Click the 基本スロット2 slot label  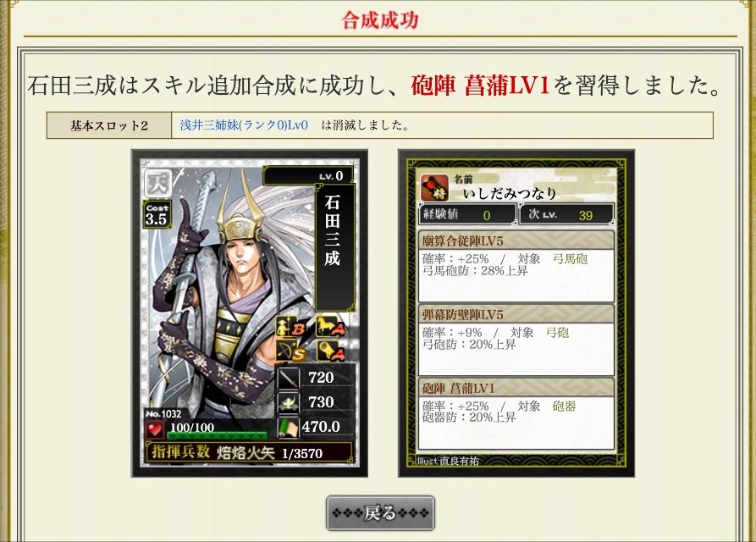109,125
